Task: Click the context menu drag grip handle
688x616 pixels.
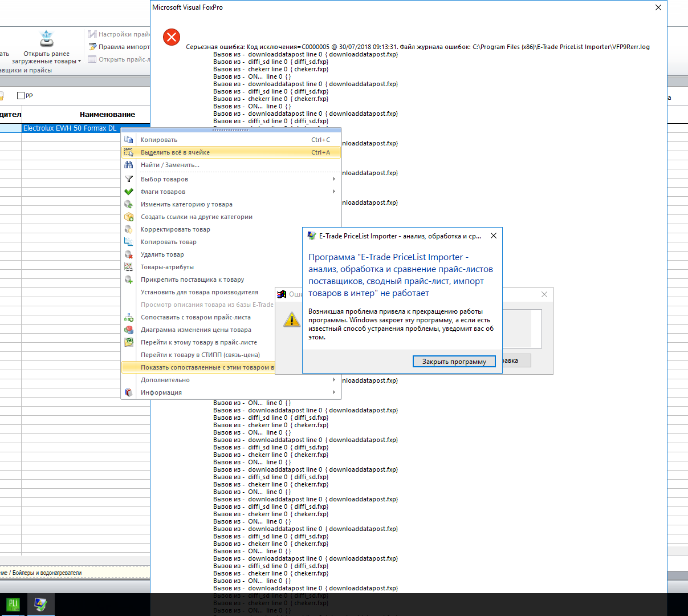Action: [231, 130]
